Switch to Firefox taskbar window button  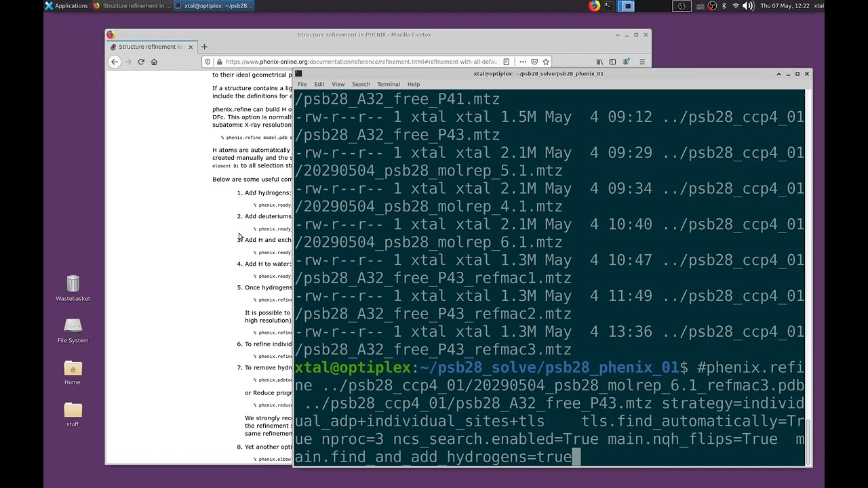[132, 5]
